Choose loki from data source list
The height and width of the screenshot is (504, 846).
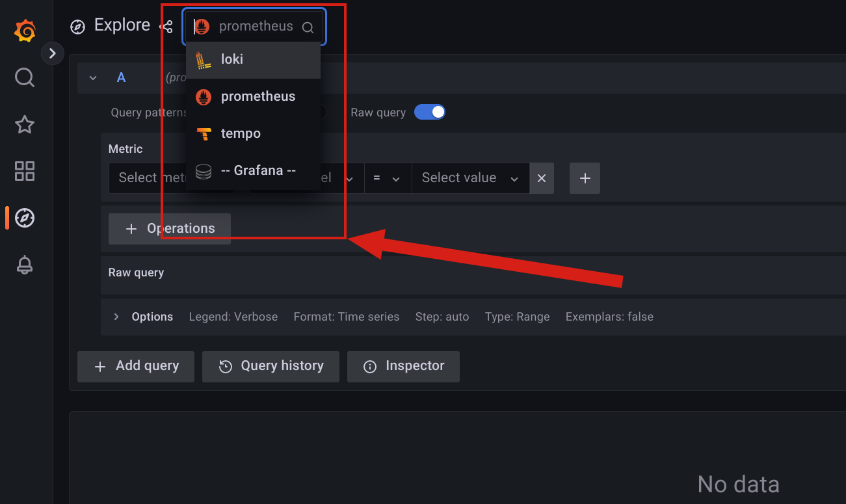tap(253, 60)
